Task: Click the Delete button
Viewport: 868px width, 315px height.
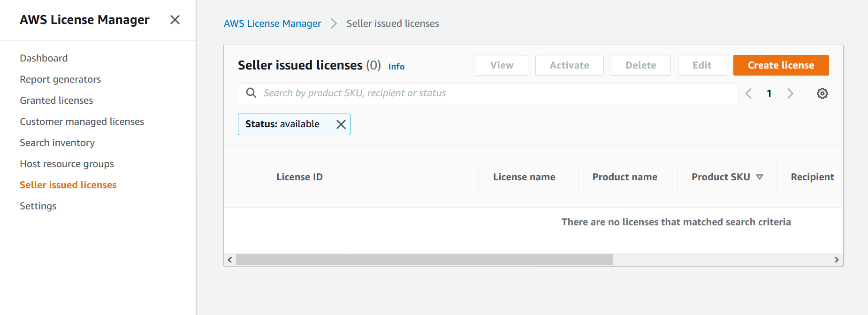Action: (641, 65)
